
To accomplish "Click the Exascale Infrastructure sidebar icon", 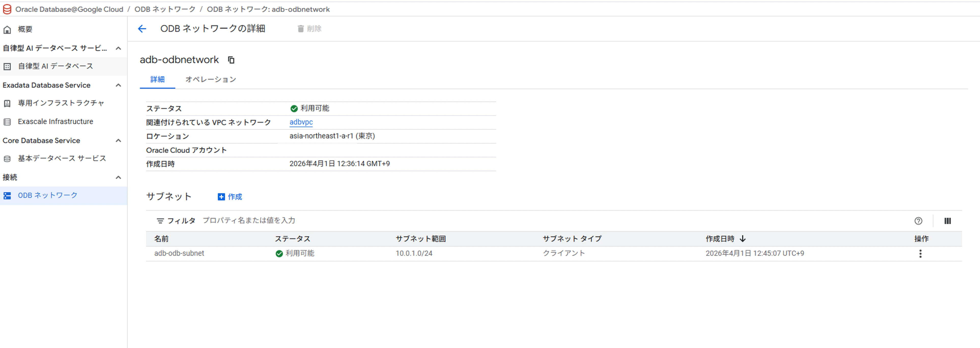I will (x=7, y=122).
